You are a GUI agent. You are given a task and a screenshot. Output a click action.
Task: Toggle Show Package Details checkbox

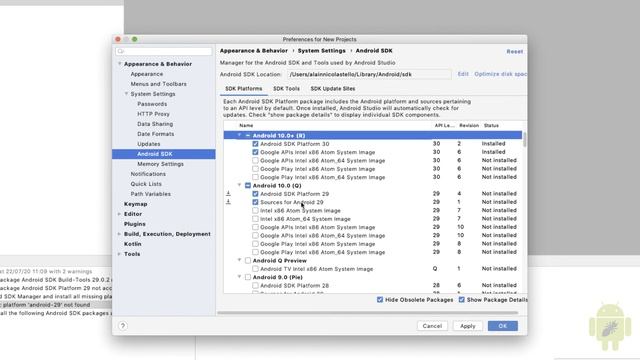tap(462, 300)
